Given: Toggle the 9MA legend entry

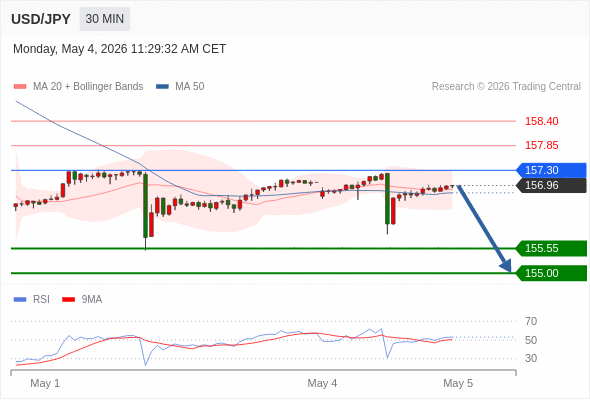Looking at the screenshot, I should tap(82, 300).
